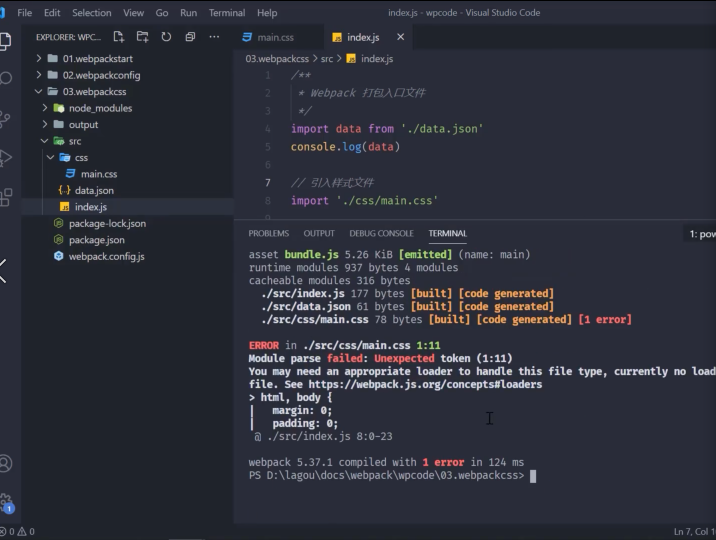Viewport: 716px width, 540px height.
Task: Click the EXPLORER: WPC... panel title
Action: pos(68,37)
